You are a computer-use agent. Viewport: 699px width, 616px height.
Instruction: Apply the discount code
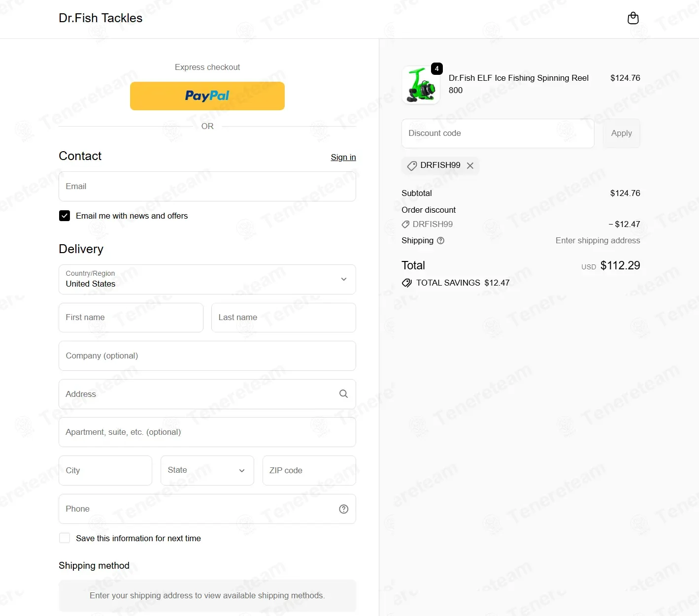point(621,133)
